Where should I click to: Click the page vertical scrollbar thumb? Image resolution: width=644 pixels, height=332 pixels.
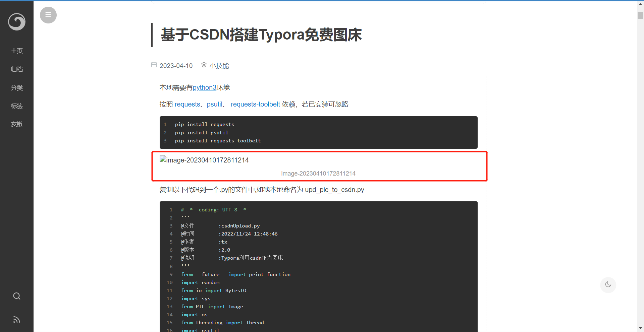[640, 15]
